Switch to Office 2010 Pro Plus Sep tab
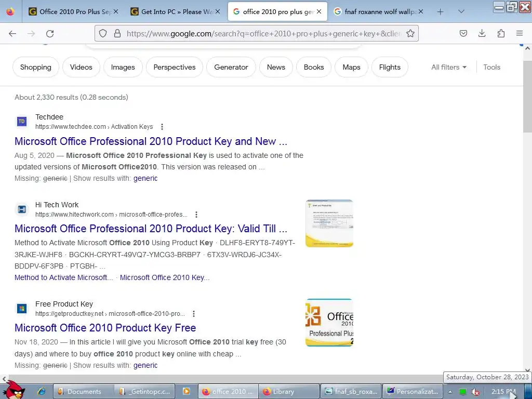Screen dimensions: 532x399 tap(73, 11)
